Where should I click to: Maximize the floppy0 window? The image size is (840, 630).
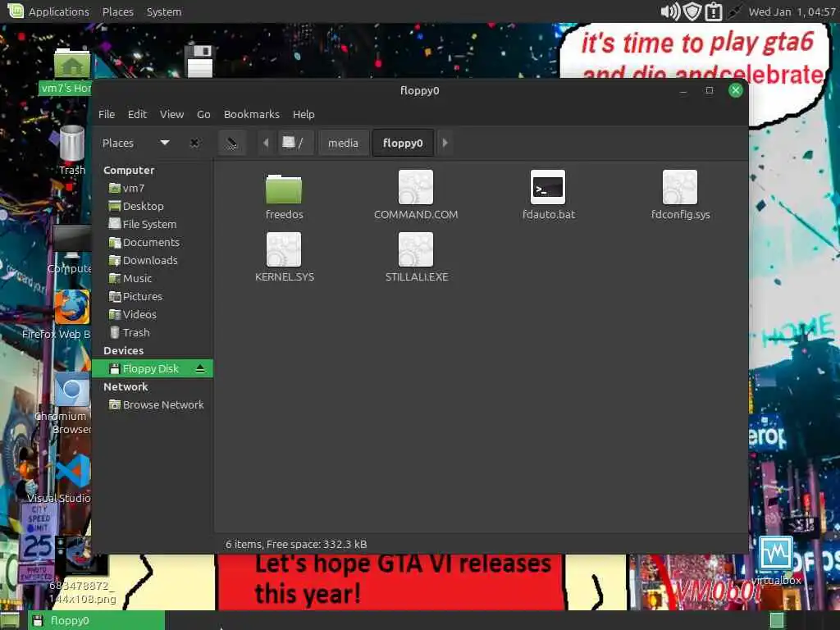click(710, 90)
